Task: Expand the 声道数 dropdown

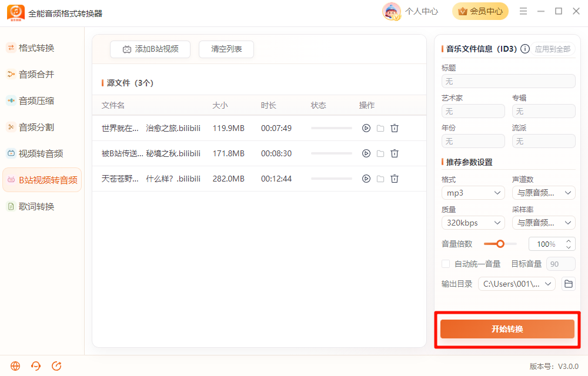Action: click(544, 193)
